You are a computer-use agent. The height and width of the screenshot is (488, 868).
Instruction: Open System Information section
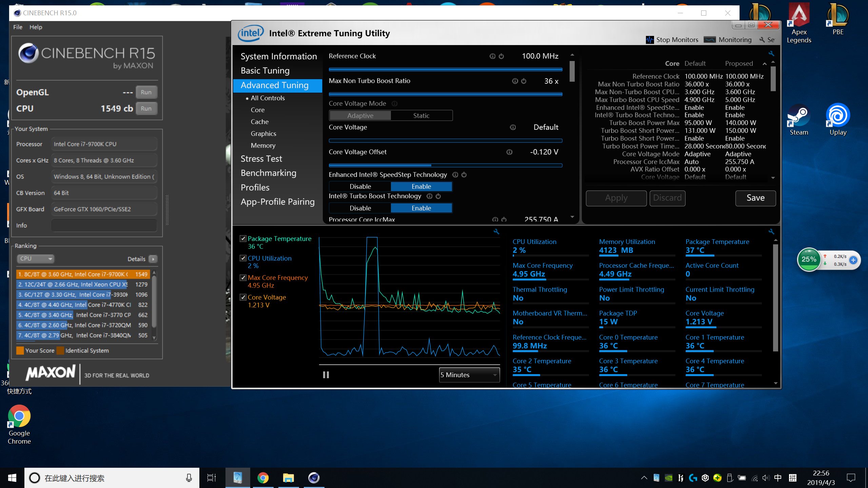[x=278, y=56]
